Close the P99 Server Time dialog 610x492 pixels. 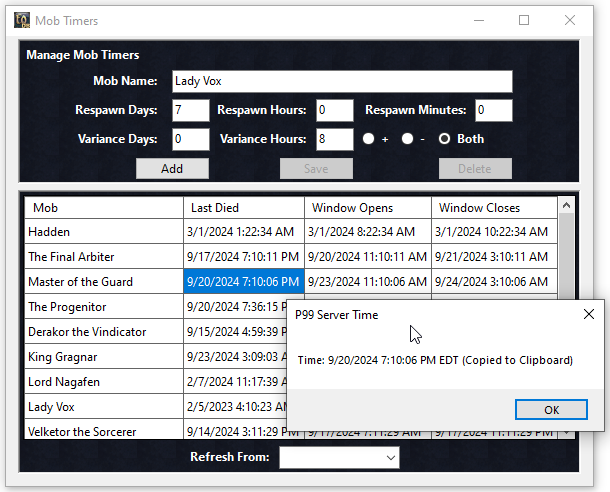588,314
